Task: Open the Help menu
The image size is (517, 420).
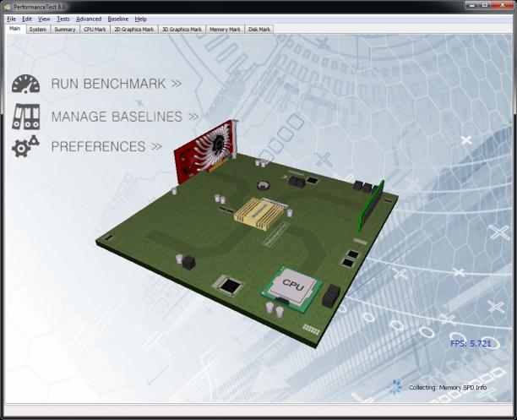Action: coord(140,19)
